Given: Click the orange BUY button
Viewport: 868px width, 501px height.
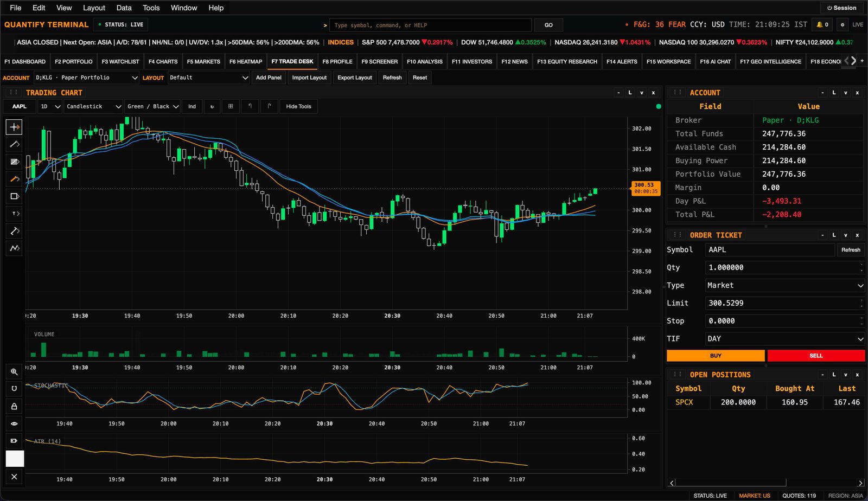Looking at the screenshot, I should pyautogui.click(x=716, y=356).
